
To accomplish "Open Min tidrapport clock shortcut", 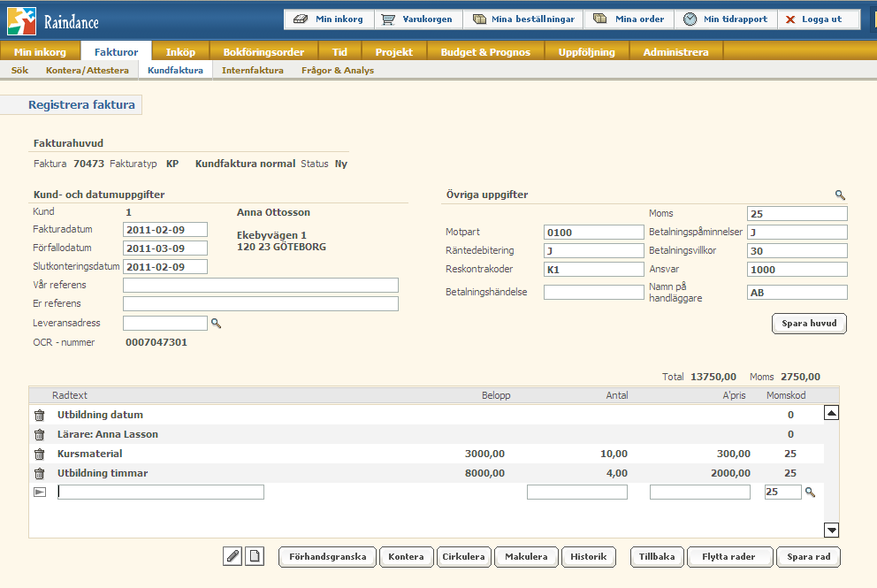I will [x=726, y=19].
